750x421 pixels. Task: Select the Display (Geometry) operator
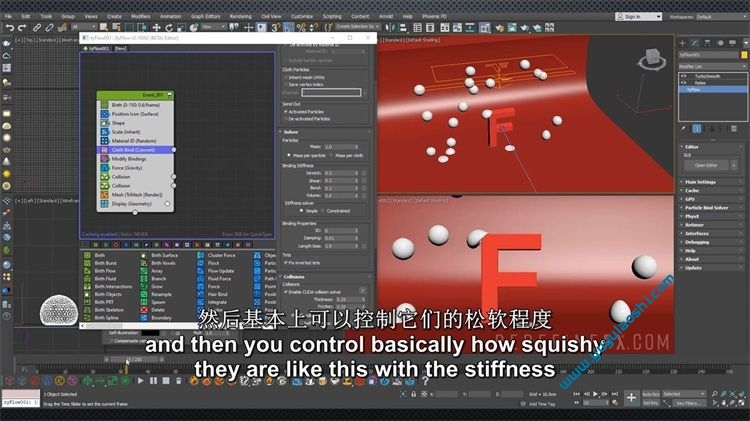pos(135,204)
